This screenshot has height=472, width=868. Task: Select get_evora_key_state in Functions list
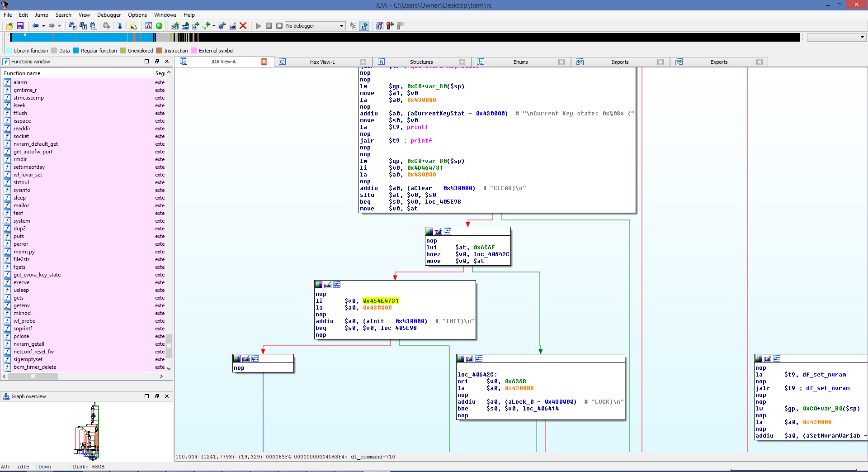(x=37, y=275)
